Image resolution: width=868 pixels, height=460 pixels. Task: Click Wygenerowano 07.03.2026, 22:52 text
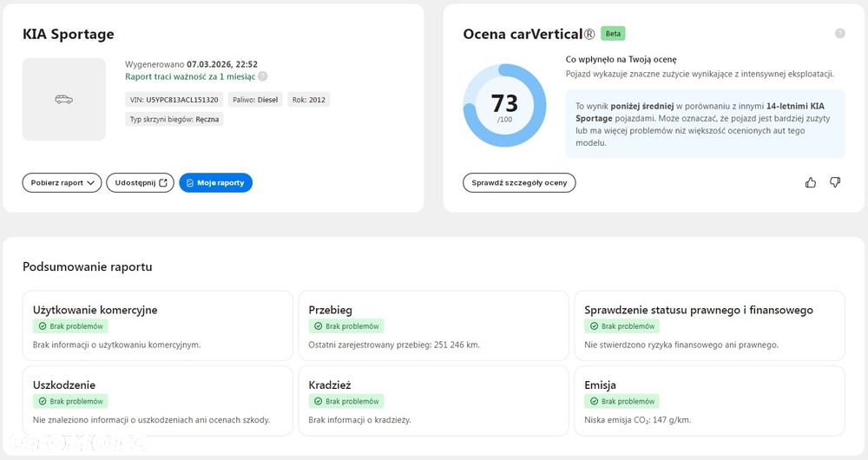191,64
